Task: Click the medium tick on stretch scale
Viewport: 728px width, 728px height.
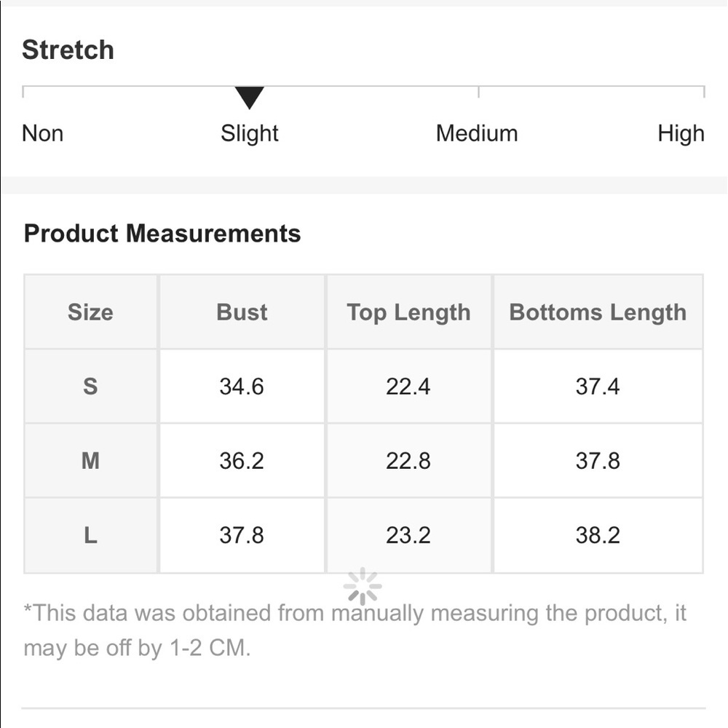Action: click(479, 92)
